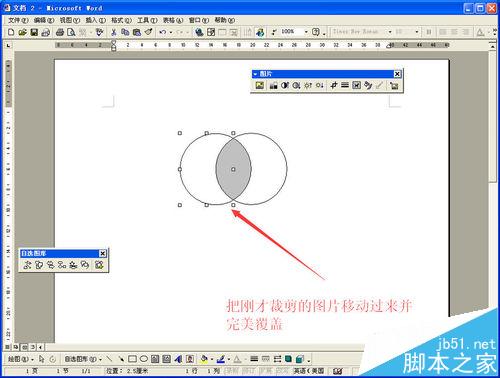Reset the picture to original
The width and height of the screenshot is (500, 378).
point(394,85)
